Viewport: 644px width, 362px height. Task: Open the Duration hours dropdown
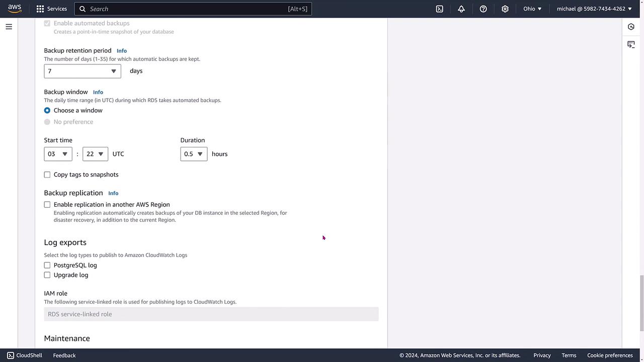coord(194,154)
